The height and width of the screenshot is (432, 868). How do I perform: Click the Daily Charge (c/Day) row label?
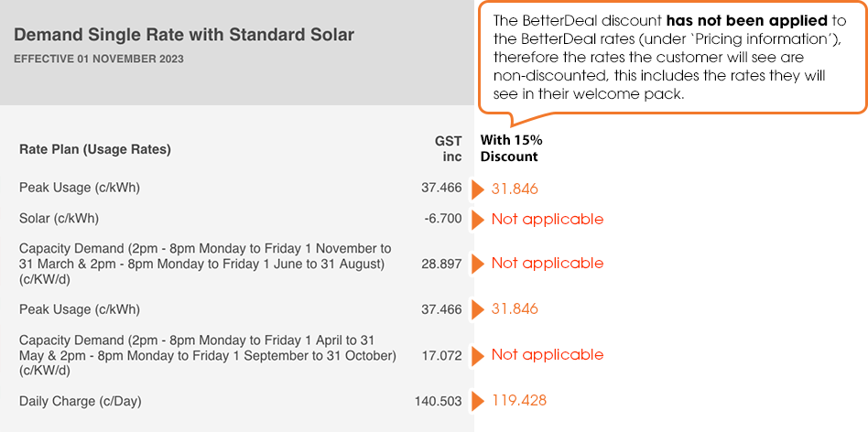(81, 402)
